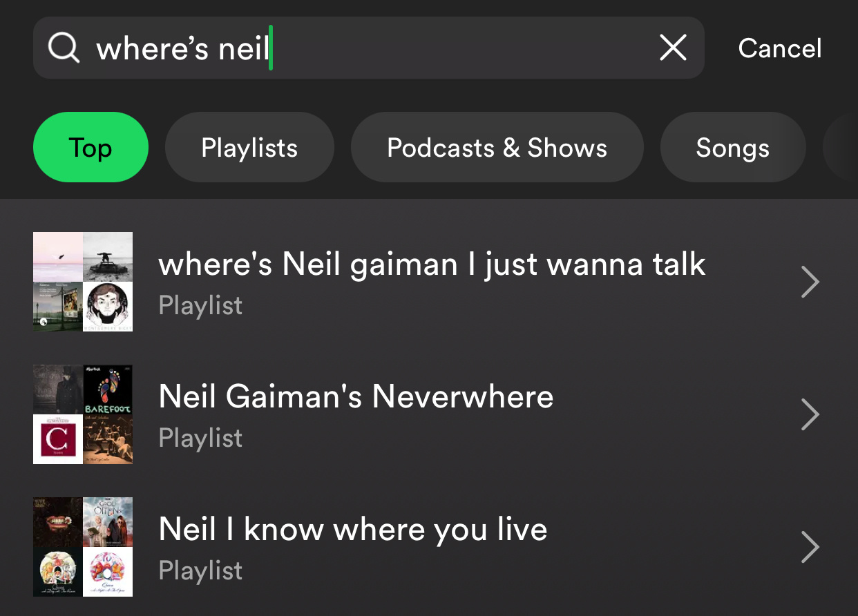Click the chevron beside "Neil I know where you live"

pos(810,547)
